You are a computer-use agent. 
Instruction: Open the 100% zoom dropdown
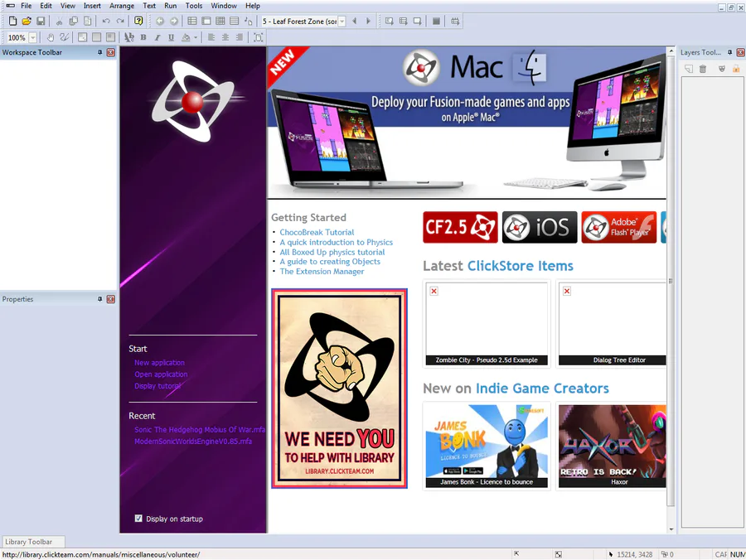(x=33, y=37)
